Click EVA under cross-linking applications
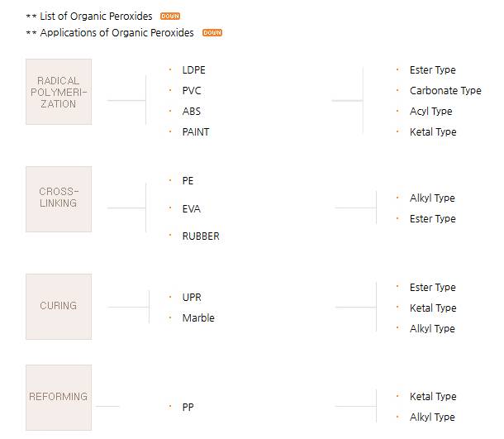The image size is (504, 439). (x=192, y=209)
